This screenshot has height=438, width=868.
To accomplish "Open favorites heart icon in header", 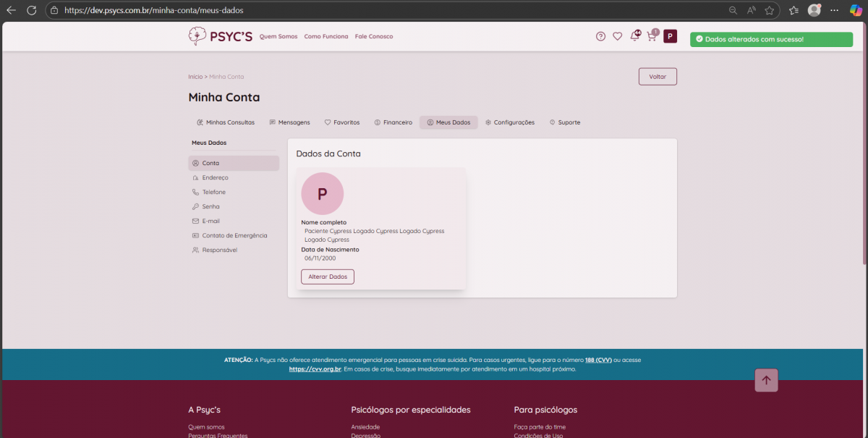I will pyautogui.click(x=617, y=36).
